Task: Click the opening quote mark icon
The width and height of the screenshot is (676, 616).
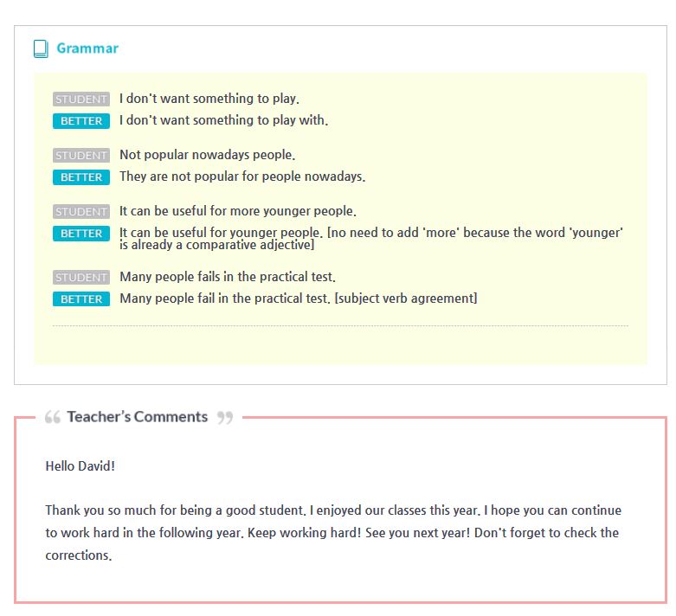Action: [x=52, y=417]
